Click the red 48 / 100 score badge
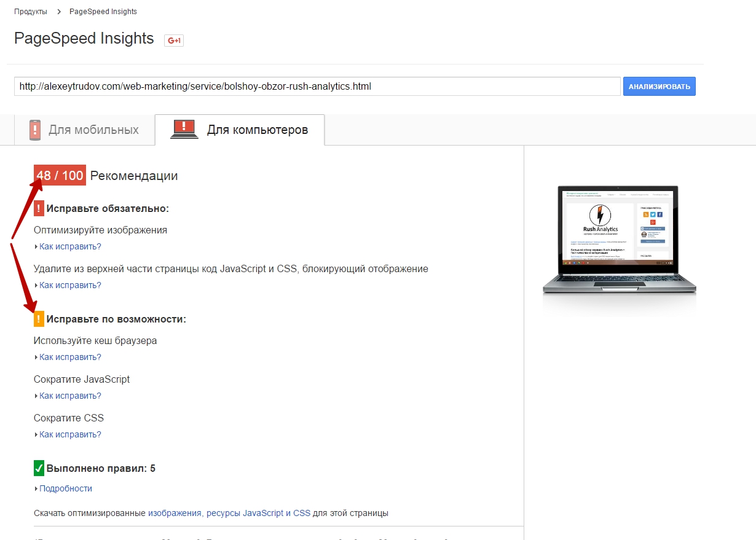This screenshot has height=540, width=756. (x=60, y=176)
